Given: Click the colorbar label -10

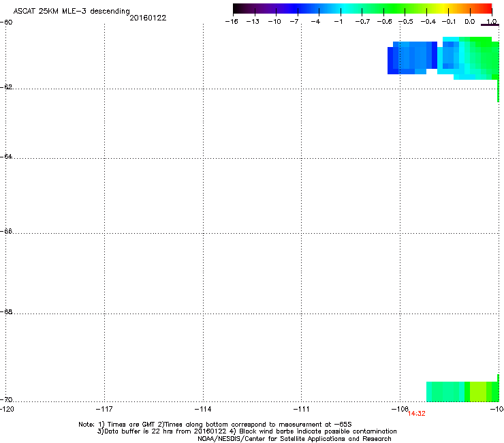Looking at the screenshot, I should [x=274, y=22].
